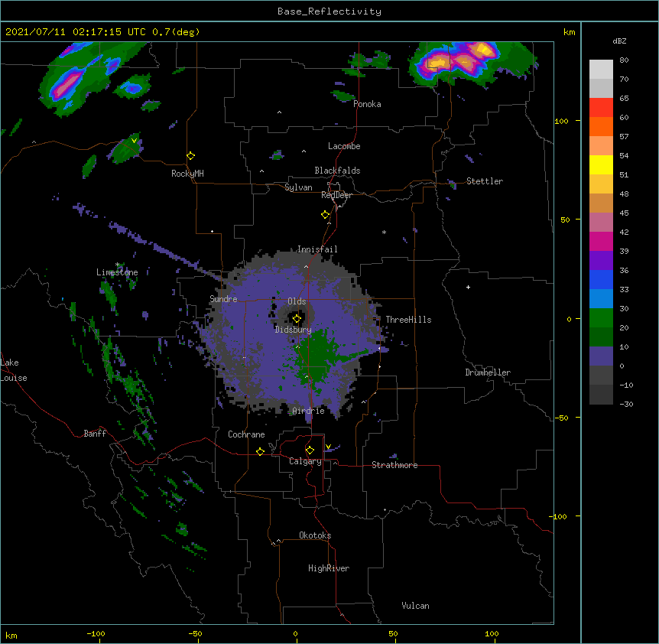
Task: Click the Sylvan city label
Action: [x=298, y=187]
